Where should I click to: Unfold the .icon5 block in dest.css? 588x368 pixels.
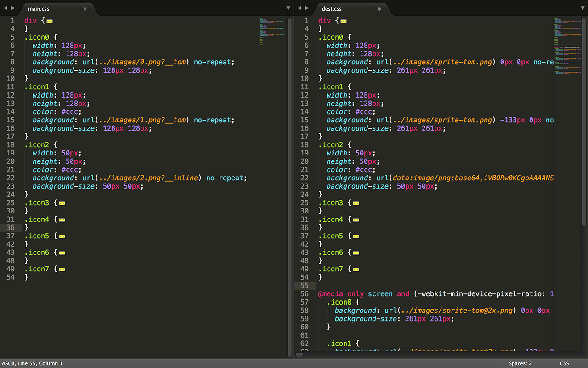356,236
